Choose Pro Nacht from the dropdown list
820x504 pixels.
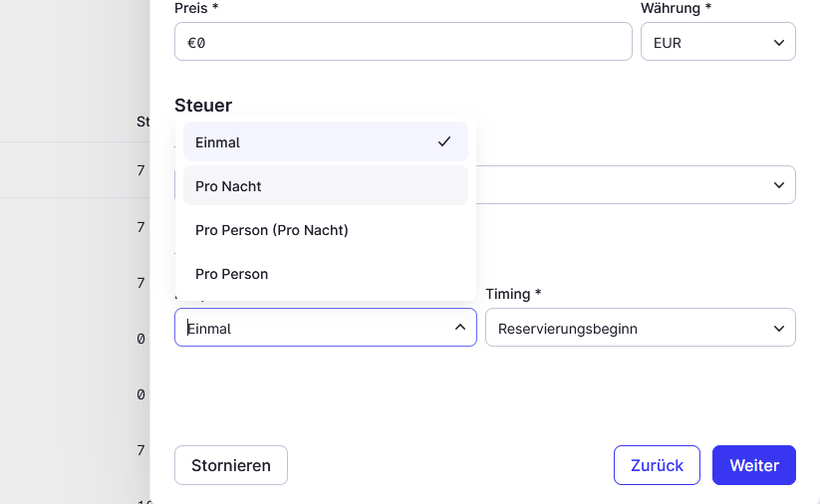tap(325, 185)
